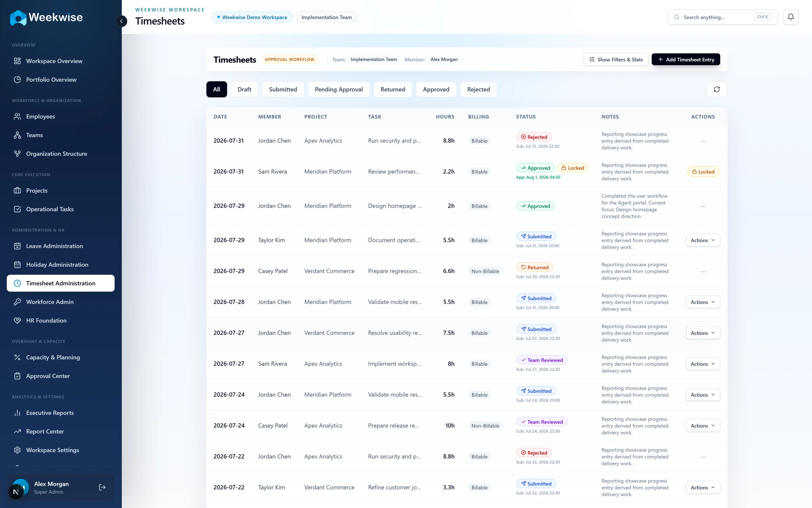Expand Actions for Taylor Kim's 2026-07-29 entry
The height and width of the screenshot is (508, 812).
703,240
